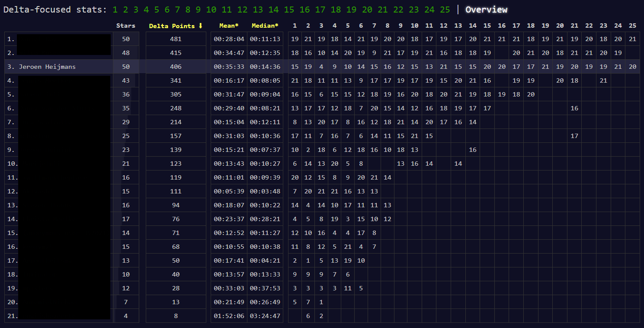Open day 6 link in top navigation

tap(167, 10)
